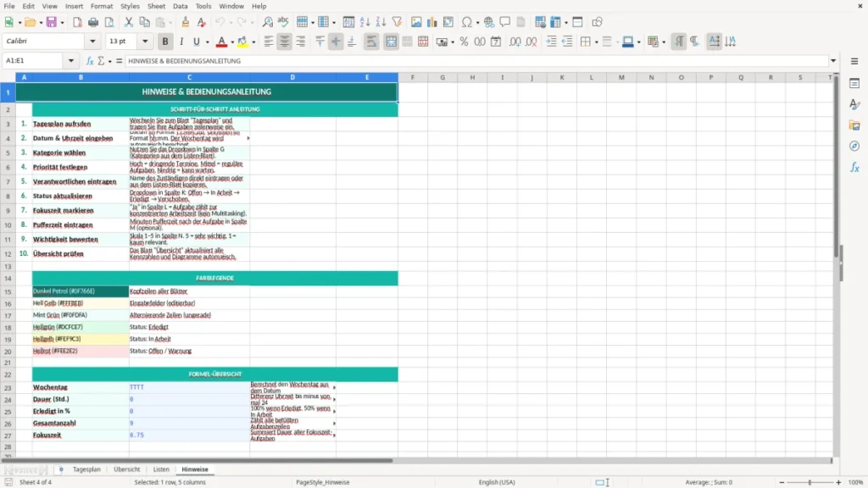Screen dimensions: 868x488
Task: Open sidebar Gallery icon
Action: (x=854, y=125)
